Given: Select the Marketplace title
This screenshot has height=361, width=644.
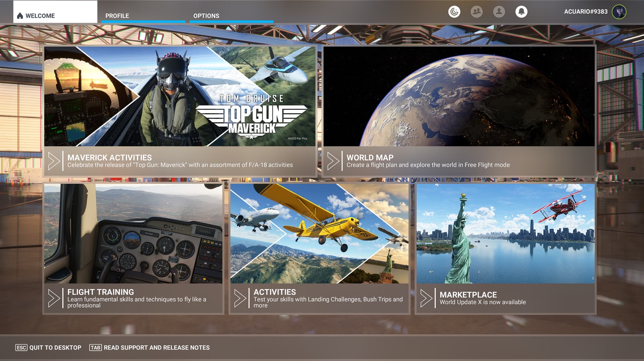Looking at the screenshot, I should [x=468, y=295].
